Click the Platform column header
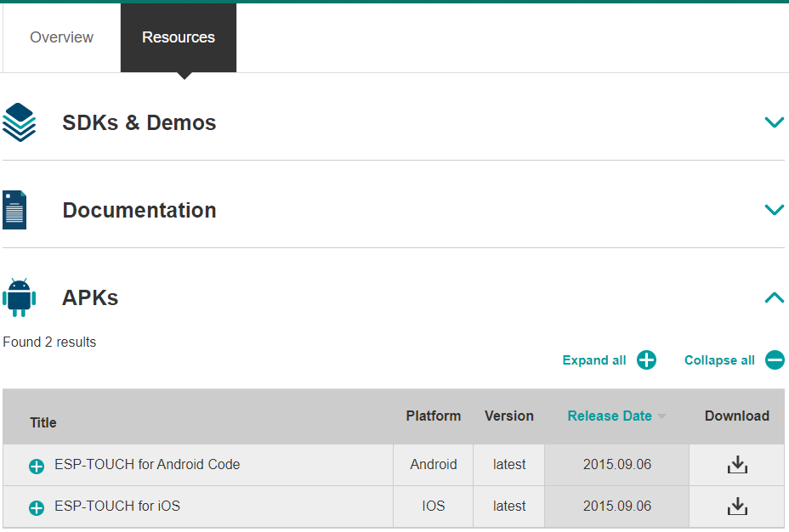Image resolution: width=789 pixels, height=532 pixels. pos(434,416)
